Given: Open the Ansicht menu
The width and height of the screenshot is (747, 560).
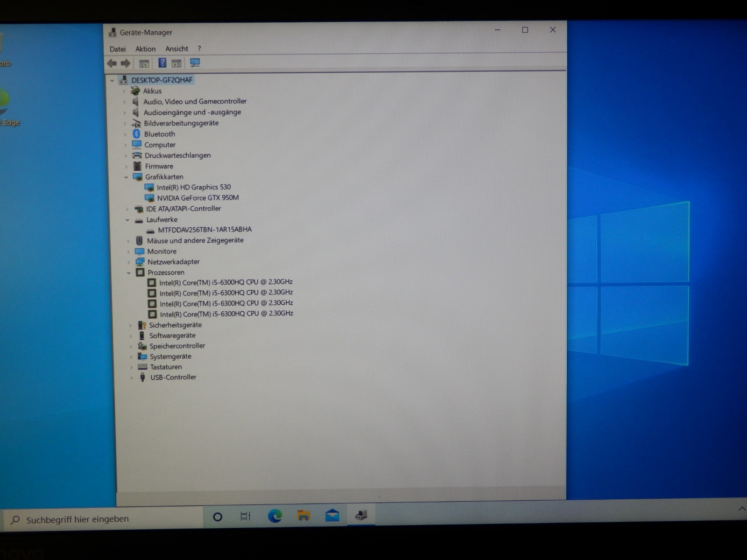Looking at the screenshot, I should point(177,49).
